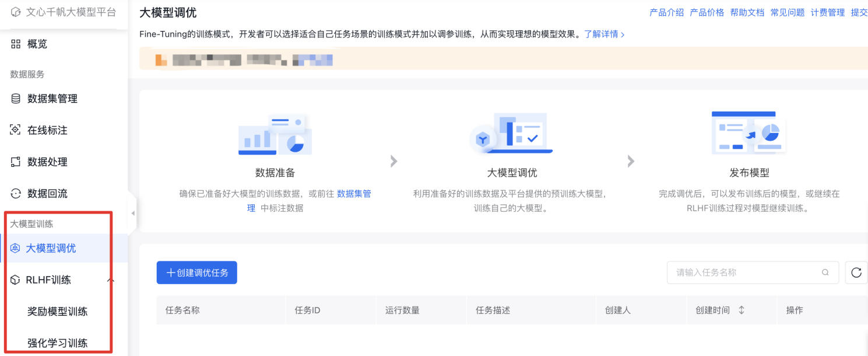Open 产品价格 link at top
The height and width of the screenshot is (356, 868).
(x=707, y=12)
